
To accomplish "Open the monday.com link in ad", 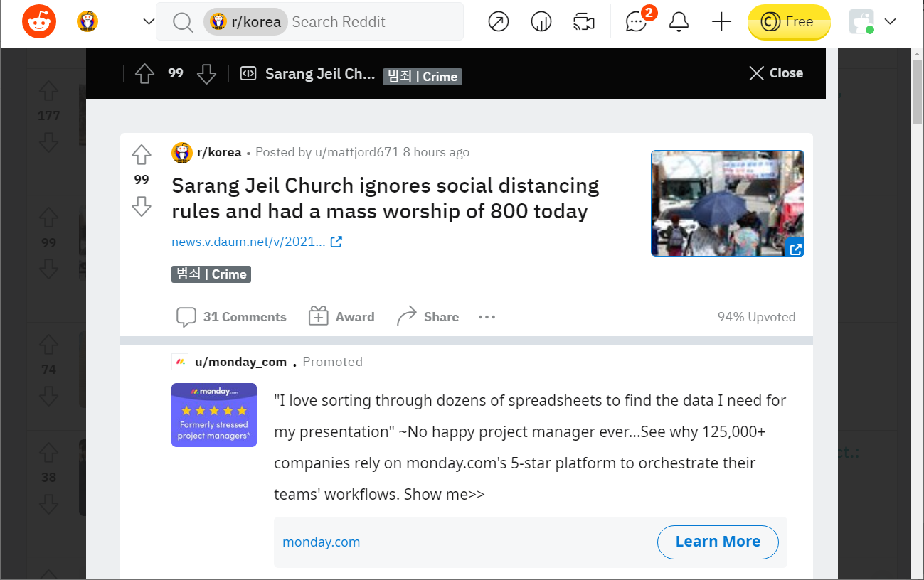I will [x=322, y=542].
